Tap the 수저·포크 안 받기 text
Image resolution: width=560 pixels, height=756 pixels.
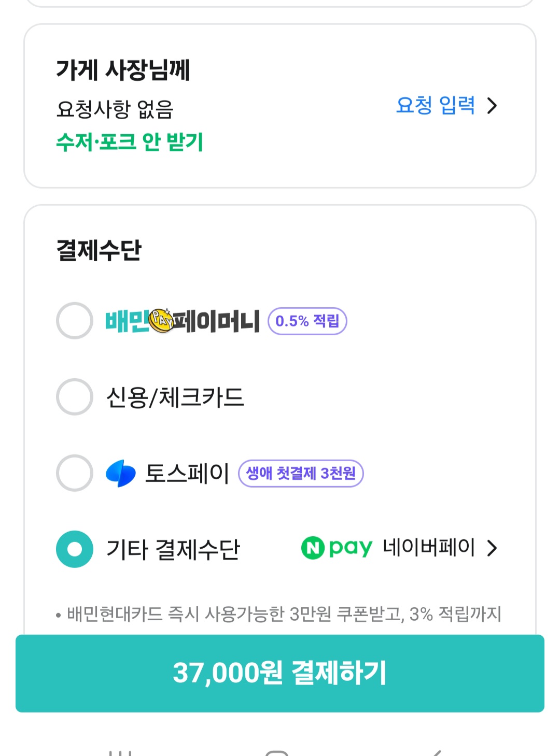click(x=130, y=142)
